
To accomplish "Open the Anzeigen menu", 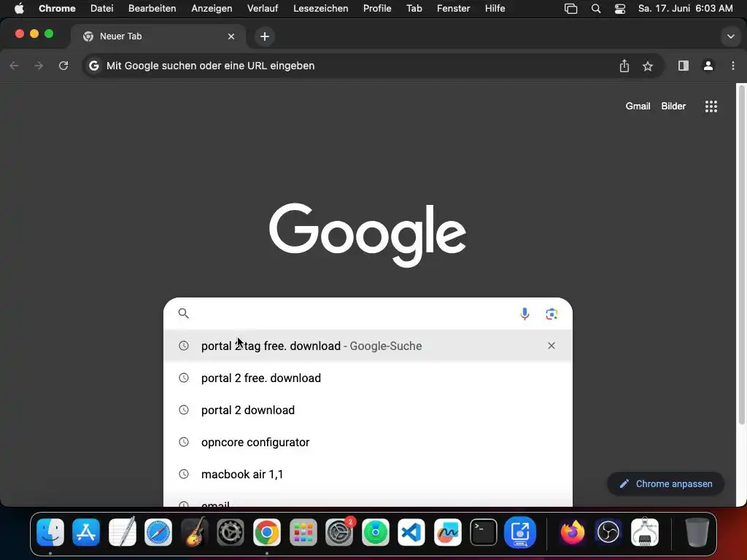I will point(212,9).
